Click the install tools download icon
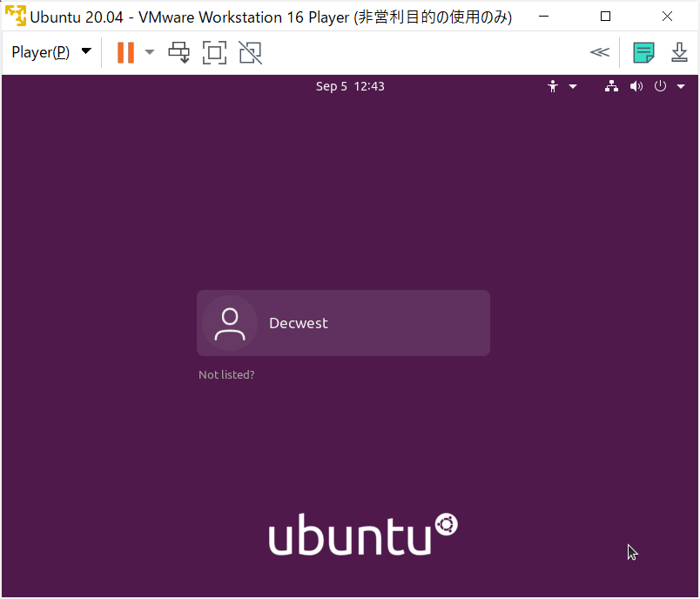The height and width of the screenshot is (599, 700). point(679,52)
